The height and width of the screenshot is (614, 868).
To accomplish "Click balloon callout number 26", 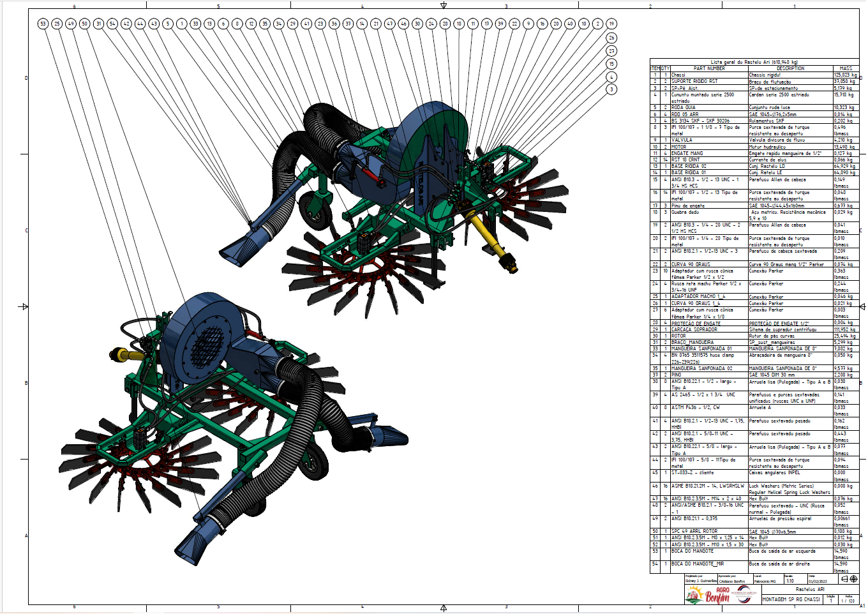I will 611,38.
